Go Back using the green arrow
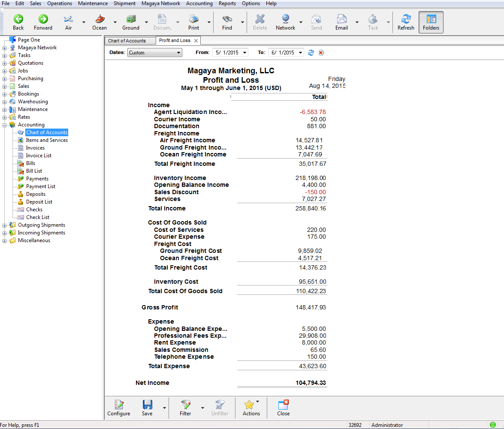 coord(18,22)
